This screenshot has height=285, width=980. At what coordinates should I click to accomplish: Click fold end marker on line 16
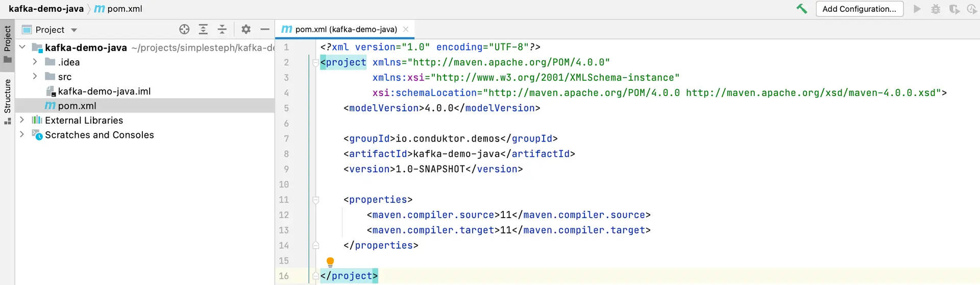(x=316, y=276)
